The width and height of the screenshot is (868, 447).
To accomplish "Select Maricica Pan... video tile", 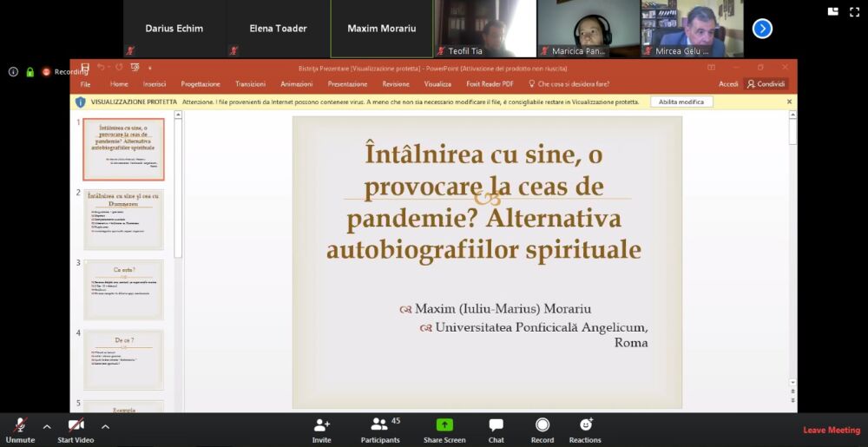I will (589, 29).
